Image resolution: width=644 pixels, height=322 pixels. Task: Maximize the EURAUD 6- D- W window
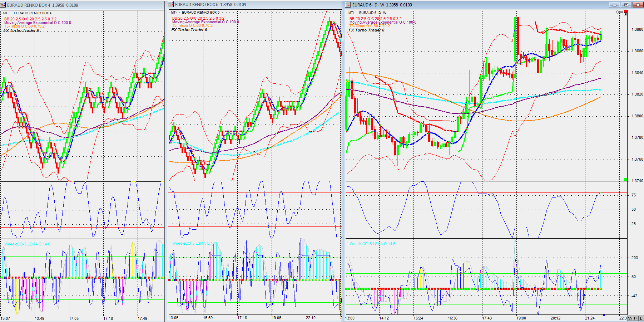click(x=626, y=5)
